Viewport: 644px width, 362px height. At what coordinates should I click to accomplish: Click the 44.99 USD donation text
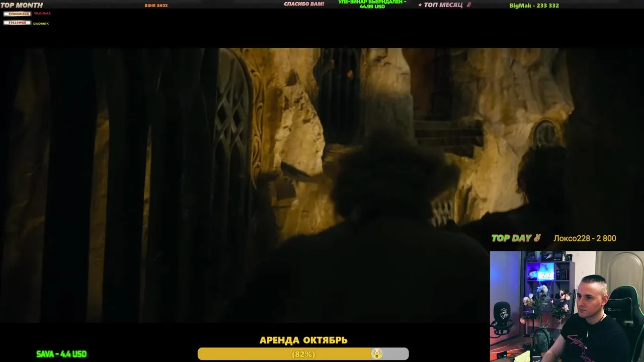coord(372,7)
